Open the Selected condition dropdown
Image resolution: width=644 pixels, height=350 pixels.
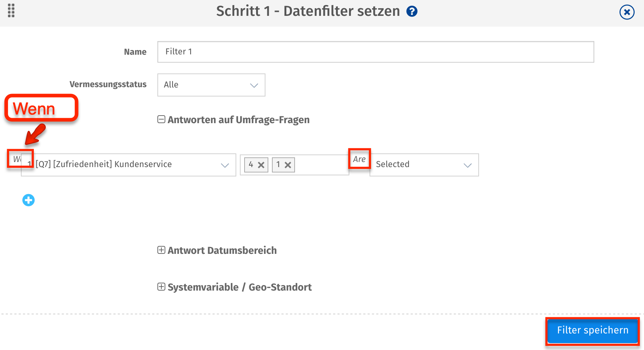(x=424, y=165)
